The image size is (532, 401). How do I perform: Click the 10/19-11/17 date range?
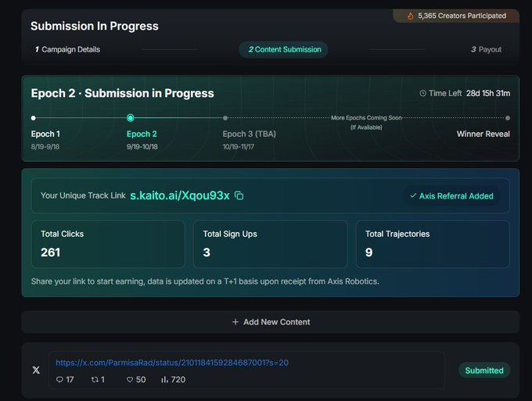pyautogui.click(x=238, y=147)
